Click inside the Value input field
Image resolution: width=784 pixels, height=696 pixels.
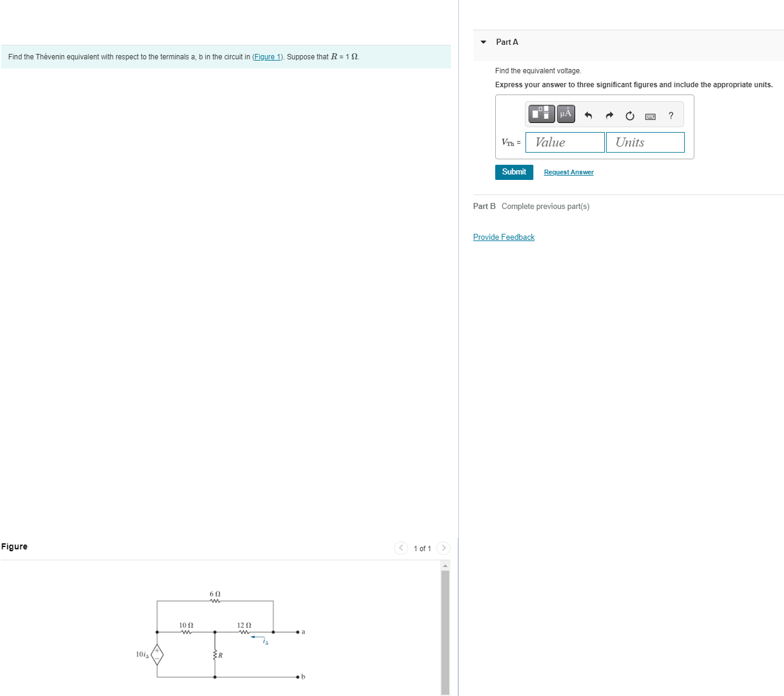pos(564,142)
